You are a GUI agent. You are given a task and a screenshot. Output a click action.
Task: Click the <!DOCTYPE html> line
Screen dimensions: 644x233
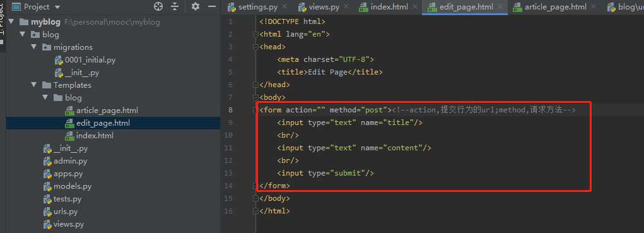click(293, 21)
